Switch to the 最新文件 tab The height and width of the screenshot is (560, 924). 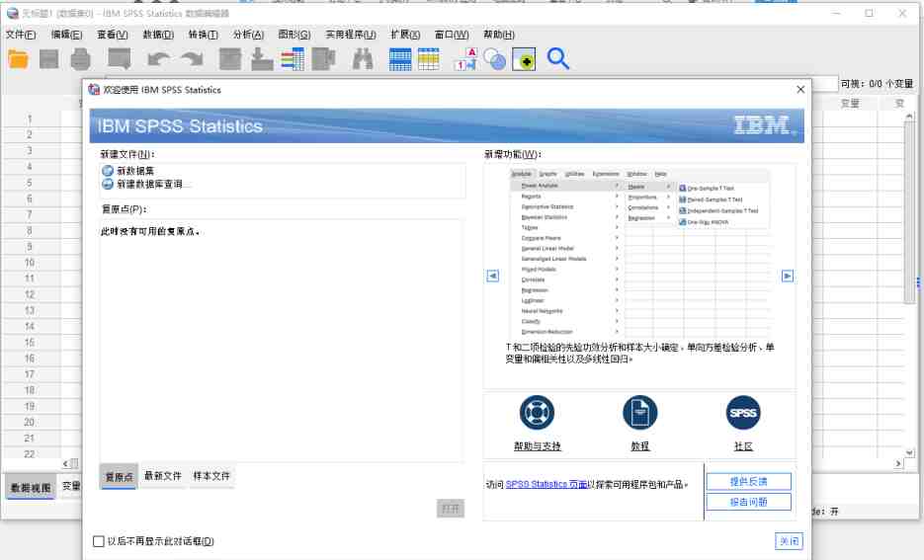pos(163,476)
